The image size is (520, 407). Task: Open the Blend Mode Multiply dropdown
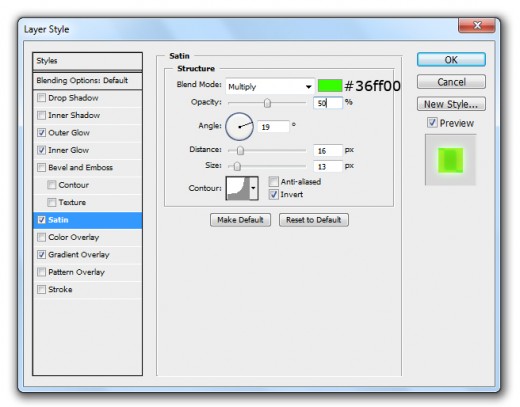(x=270, y=87)
